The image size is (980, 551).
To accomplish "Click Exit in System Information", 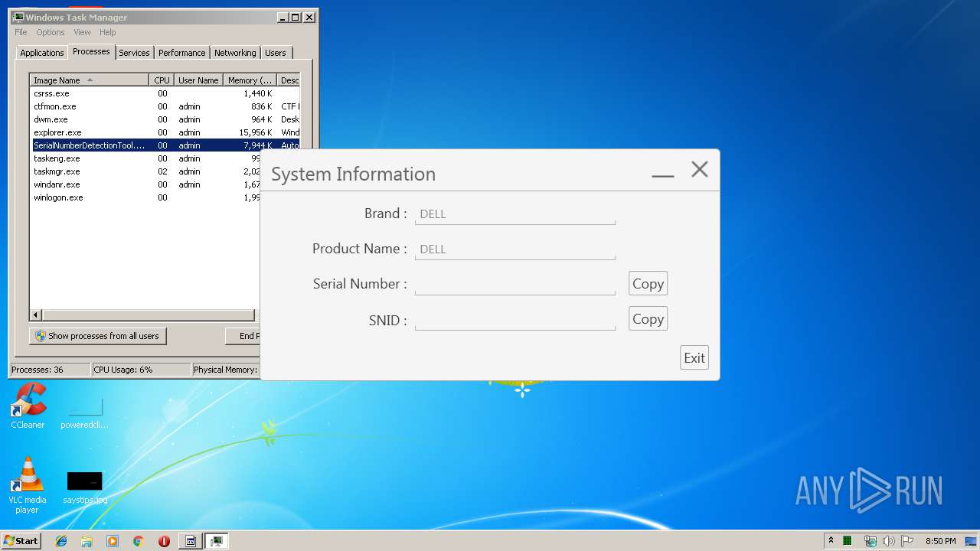I will [x=694, y=357].
